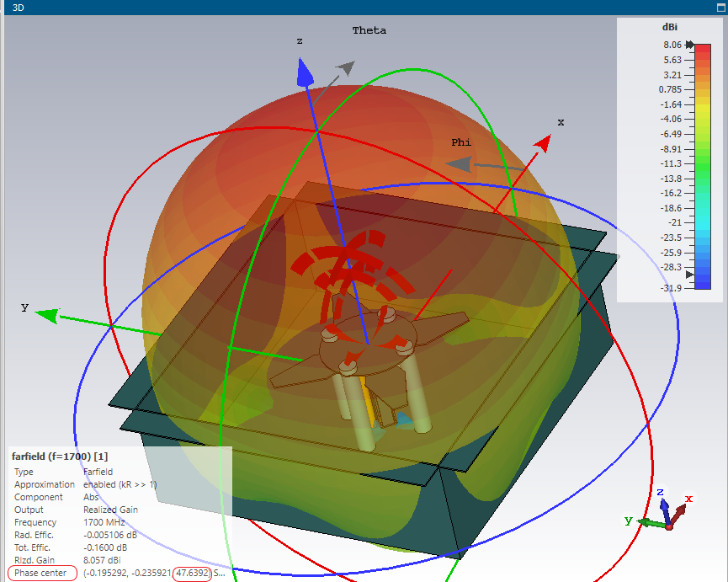Click the -13.8 value on the color scale
The width and height of the screenshot is (728, 582).
click(x=671, y=179)
